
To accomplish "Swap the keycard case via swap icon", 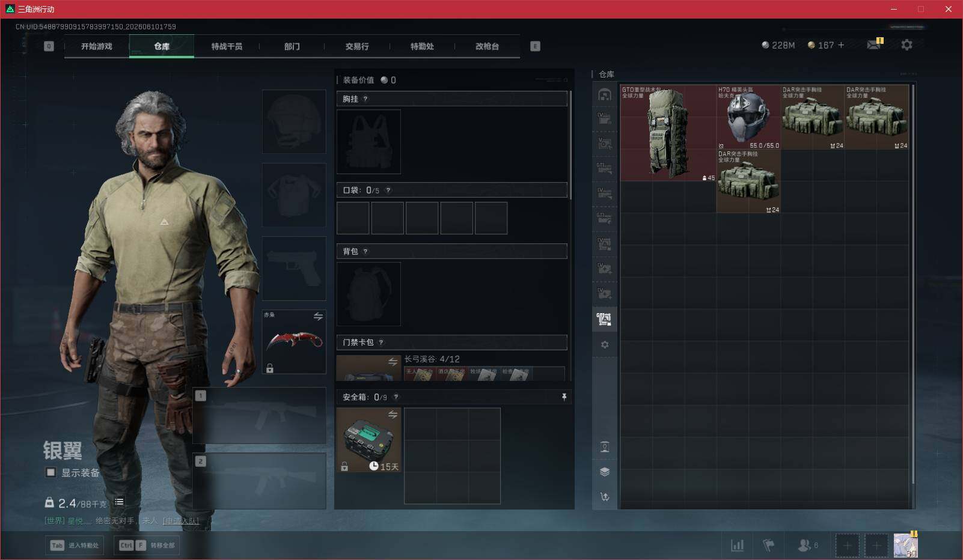I will (x=393, y=362).
